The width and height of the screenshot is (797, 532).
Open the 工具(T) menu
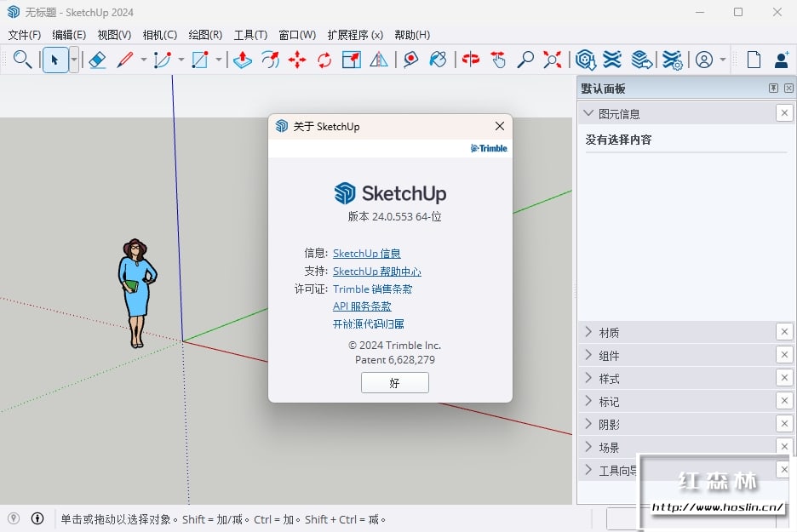(250, 35)
